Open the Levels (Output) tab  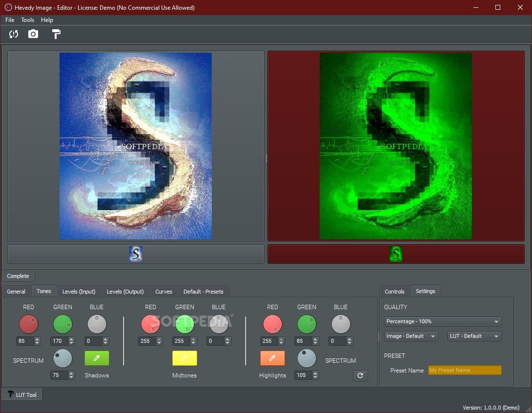point(125,292)
